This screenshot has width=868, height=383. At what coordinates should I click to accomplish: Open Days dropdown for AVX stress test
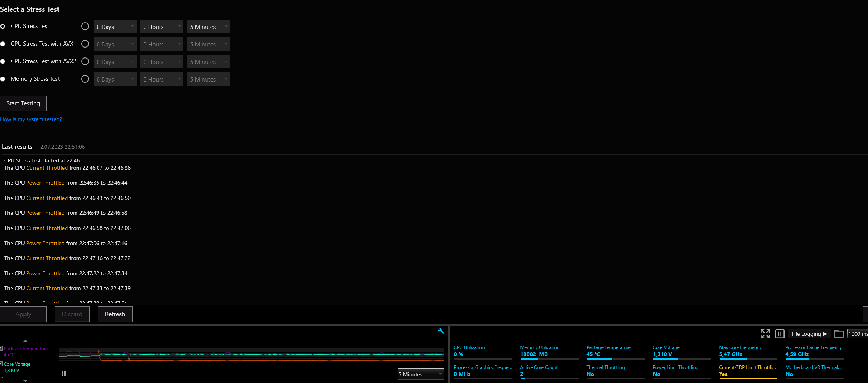[x=115, y=44]
